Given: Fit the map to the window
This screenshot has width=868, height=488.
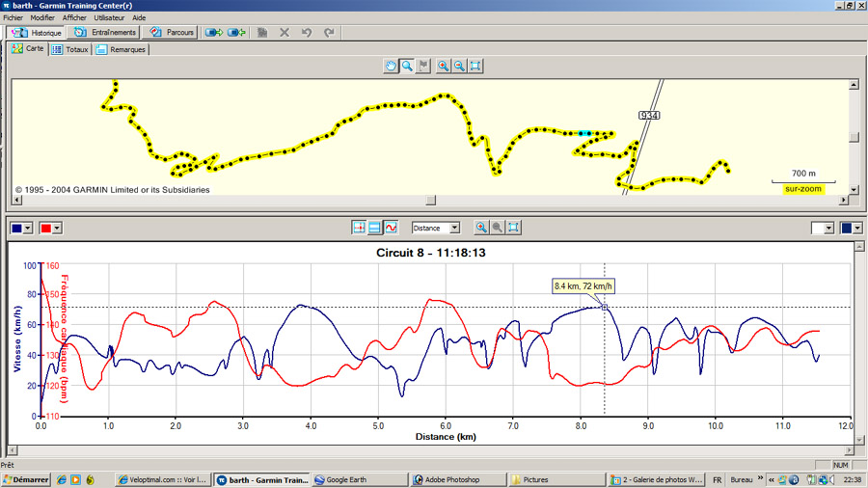Looking at the screenshot, I should tap(476, 66).
